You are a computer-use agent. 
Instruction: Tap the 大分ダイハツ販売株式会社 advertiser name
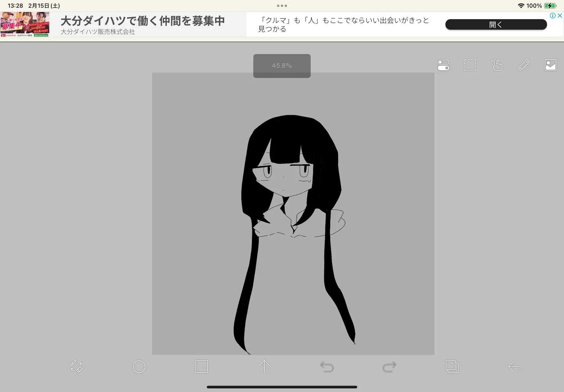98,32
